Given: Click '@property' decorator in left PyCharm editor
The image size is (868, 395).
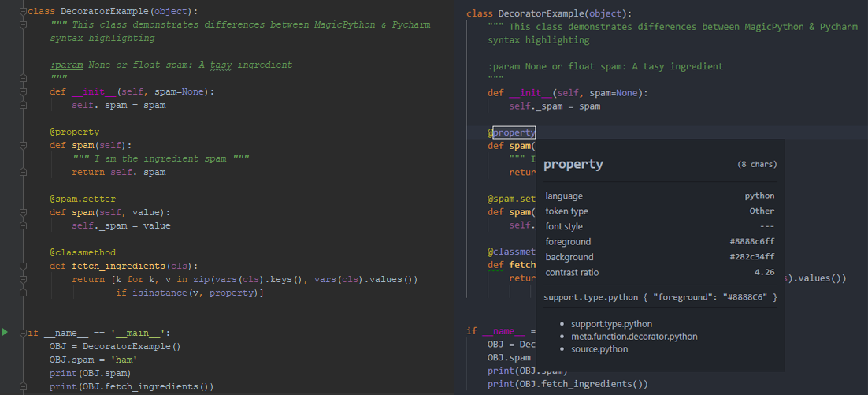Looking at the screenshot, I should (74, 132).
